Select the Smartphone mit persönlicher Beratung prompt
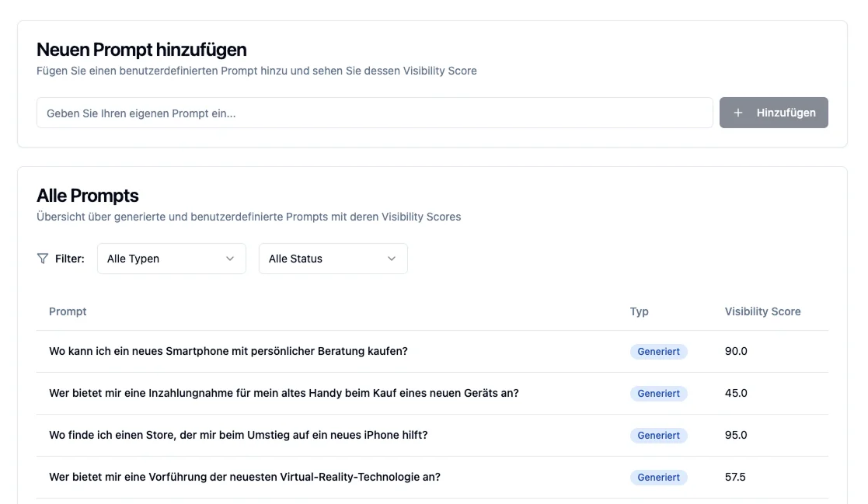Viewport: 868px width, 504px height. [x=228, y=351]
